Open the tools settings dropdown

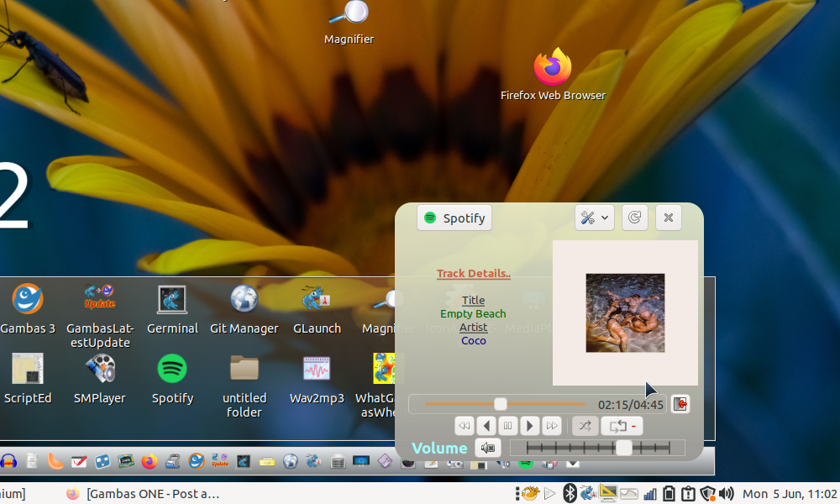594,218
